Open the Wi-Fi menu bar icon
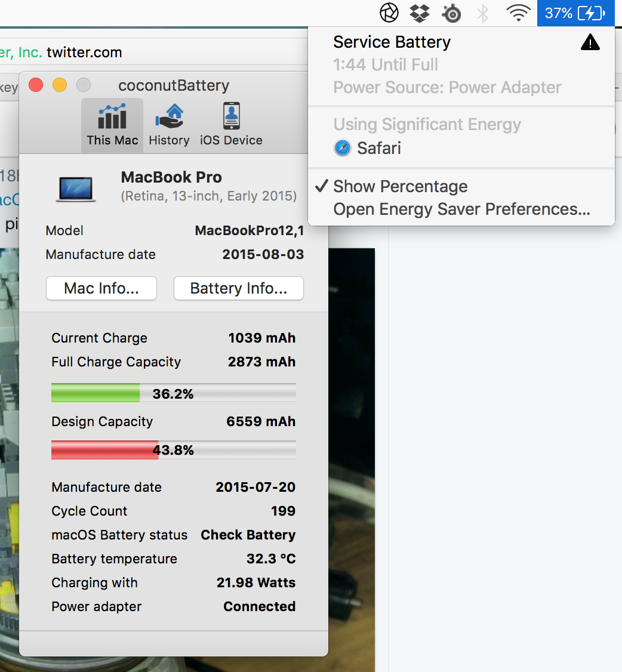 click(x=518, y=13)
